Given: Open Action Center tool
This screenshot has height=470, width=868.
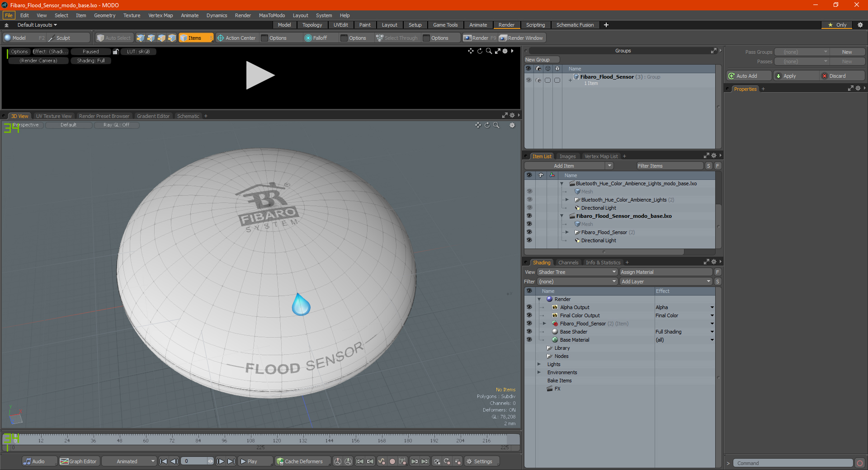Looking at the screenshot, I should point(236,38).
